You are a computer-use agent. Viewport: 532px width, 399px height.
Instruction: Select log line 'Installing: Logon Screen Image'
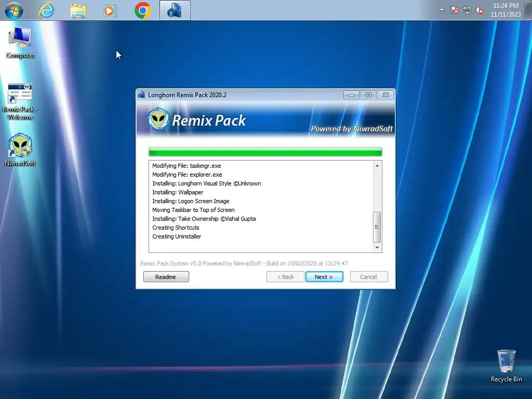191,201
